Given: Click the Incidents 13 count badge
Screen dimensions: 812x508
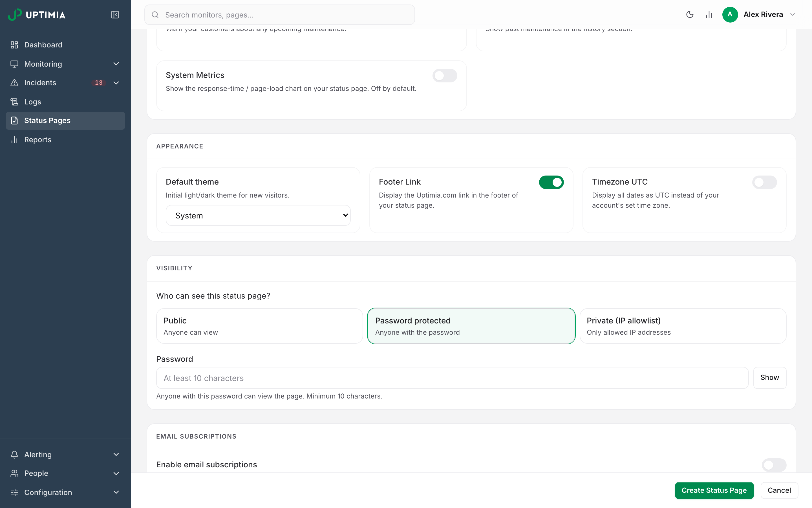Looking at the screenshot, I should (99, 83).
